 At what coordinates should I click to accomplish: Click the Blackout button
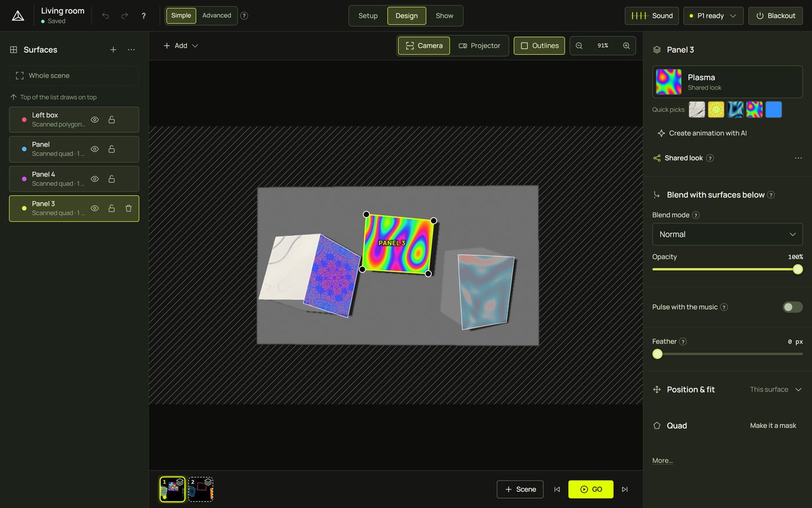click(x=775, y=16)
